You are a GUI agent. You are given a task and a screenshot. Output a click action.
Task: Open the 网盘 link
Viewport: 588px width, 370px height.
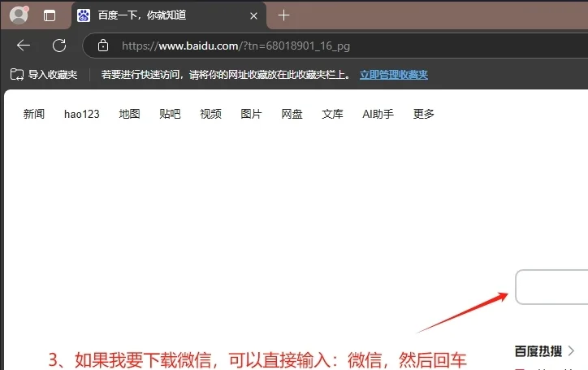[x=292, y=114]
